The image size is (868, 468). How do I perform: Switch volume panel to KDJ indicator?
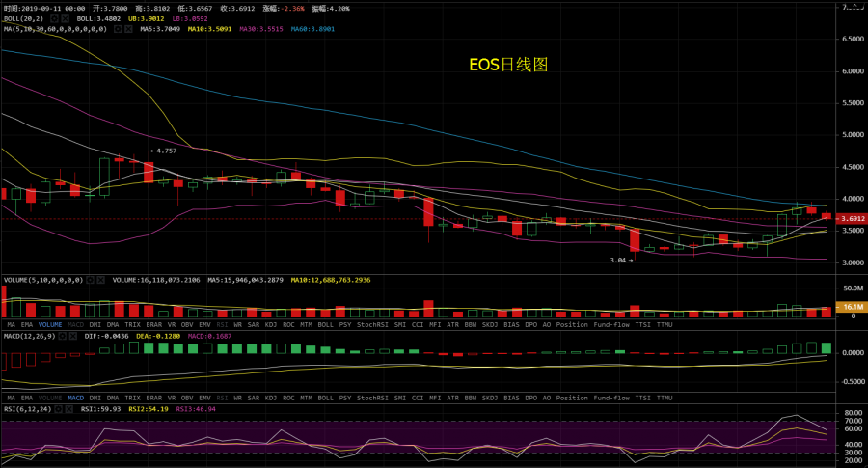tap(271, 325)
